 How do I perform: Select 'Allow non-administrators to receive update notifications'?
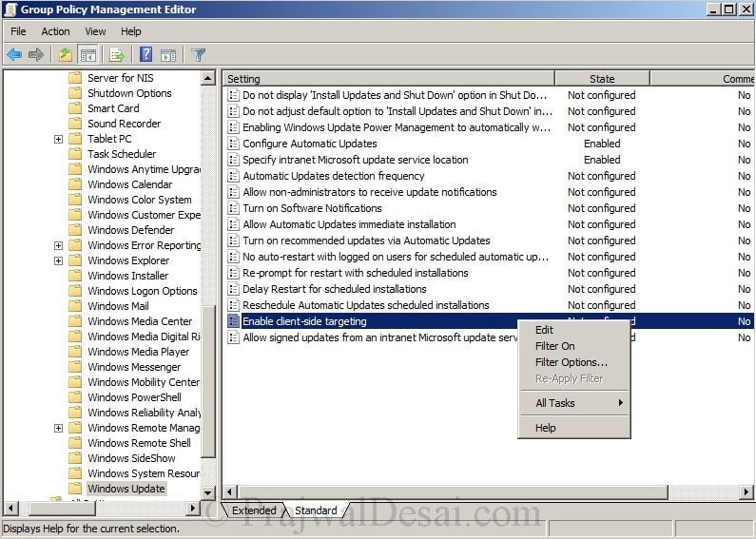pos(370,192)
